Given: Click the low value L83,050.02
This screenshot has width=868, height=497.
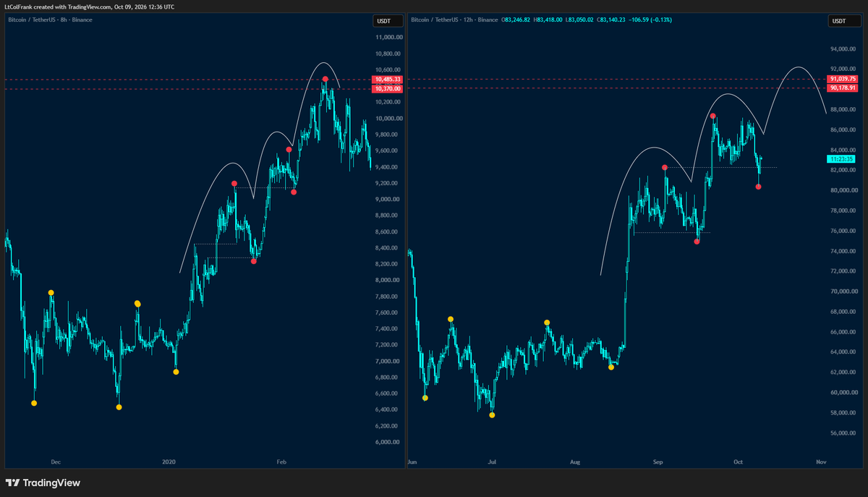Looking at the screenshot, I should [581, 20].
